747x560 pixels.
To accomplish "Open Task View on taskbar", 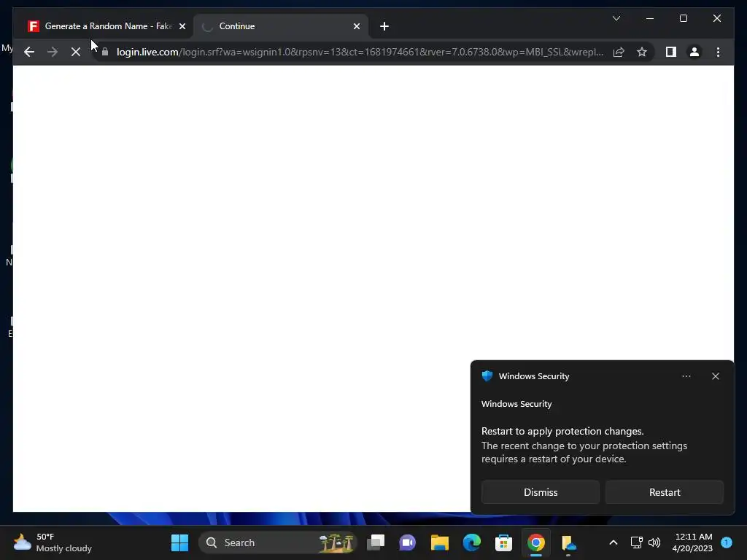I will coord(376,542).
